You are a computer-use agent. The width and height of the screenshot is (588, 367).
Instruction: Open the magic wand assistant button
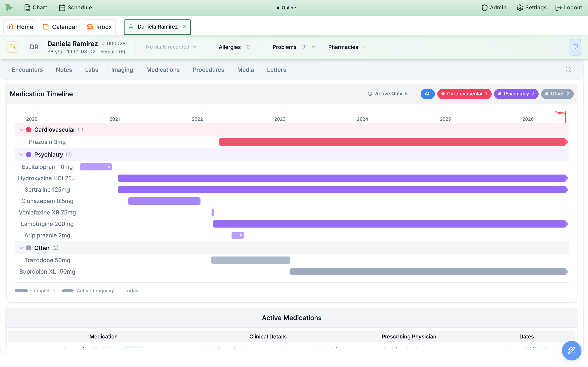point(571,350)
